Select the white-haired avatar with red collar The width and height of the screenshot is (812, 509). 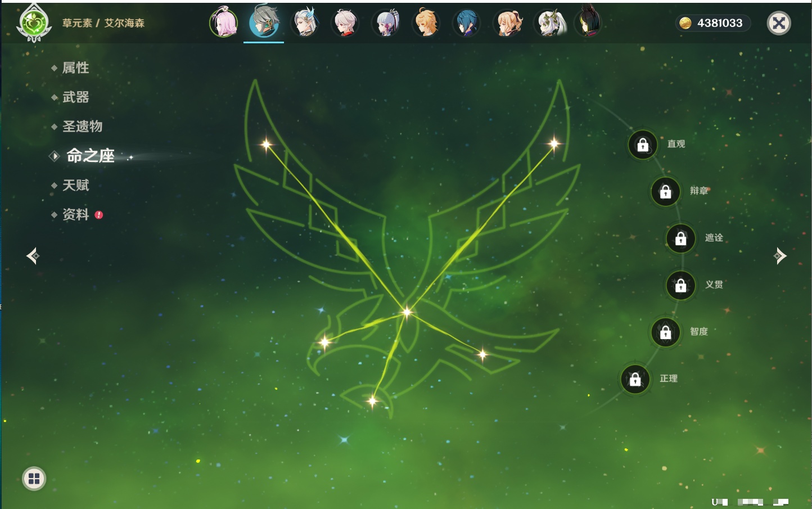[345, 23]
